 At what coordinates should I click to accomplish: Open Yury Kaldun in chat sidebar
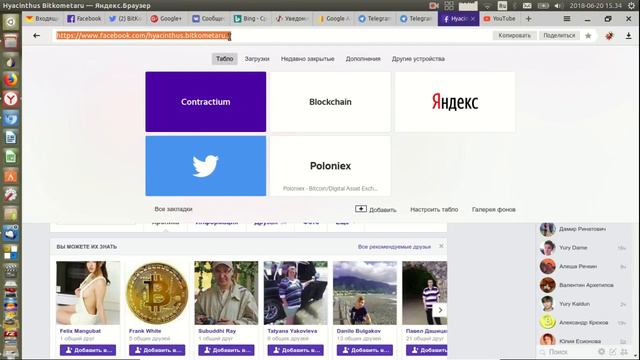coord(584,304)
